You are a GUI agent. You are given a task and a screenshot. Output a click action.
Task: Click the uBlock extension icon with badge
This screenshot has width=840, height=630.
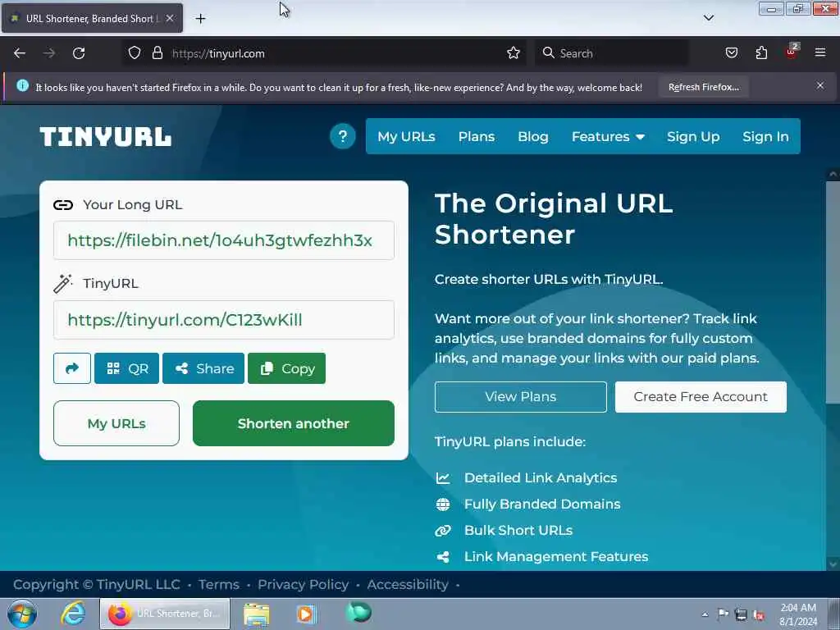tap(792, 52)
